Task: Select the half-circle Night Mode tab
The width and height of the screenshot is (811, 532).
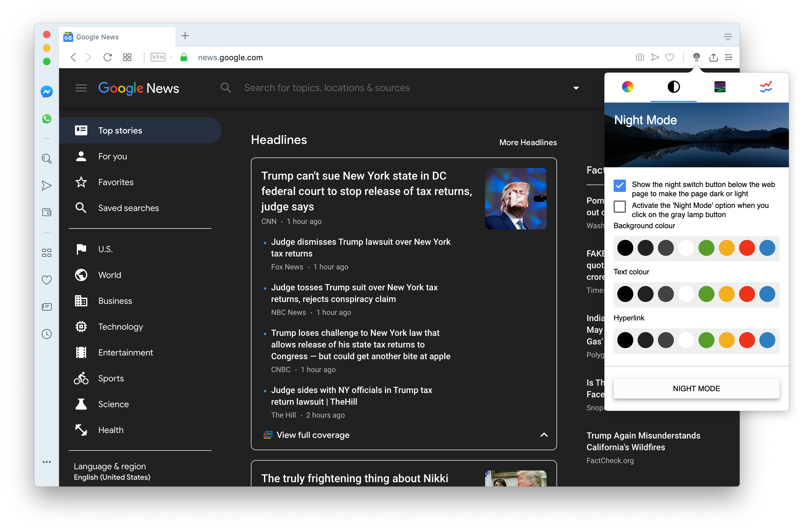Action: [674, 87]
